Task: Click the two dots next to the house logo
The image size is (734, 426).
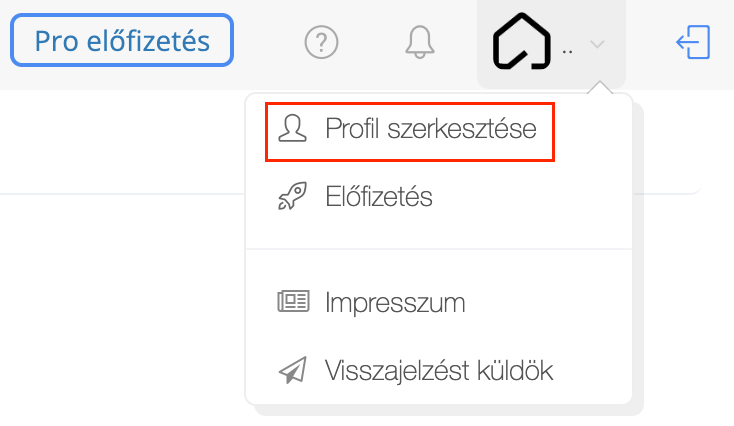Action: pos(567,52)
